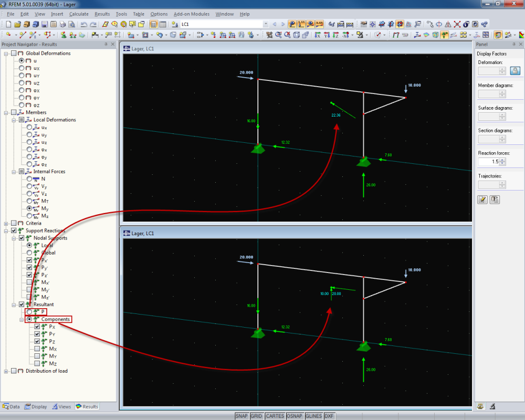Image resolution: width=525 pixels, height=420 pixels.
Task: Collapse the Local Deformations node
Action: tap(14, 120)
